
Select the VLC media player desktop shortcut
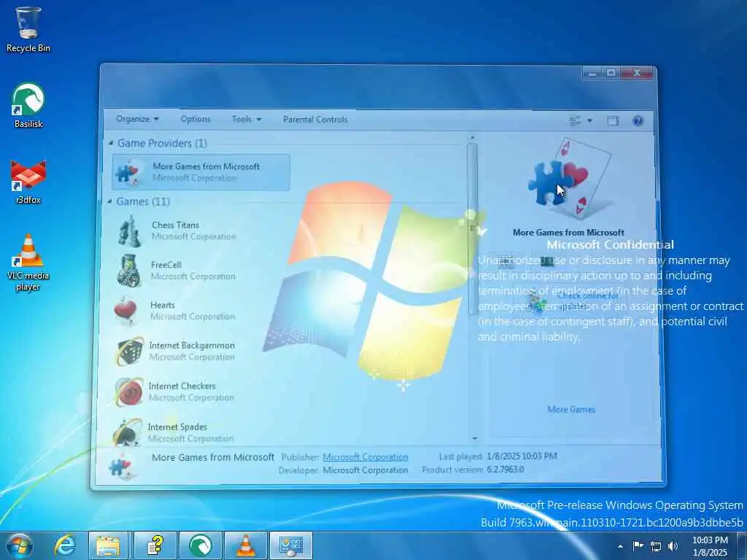click(x=28, y=262)
